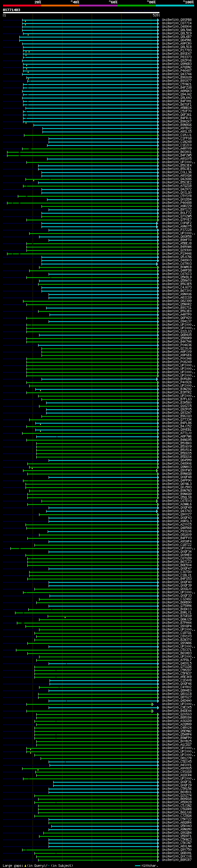Select the UniRef100_B9WFP0 label
The image size is (197, 868).
click(177, 737)
